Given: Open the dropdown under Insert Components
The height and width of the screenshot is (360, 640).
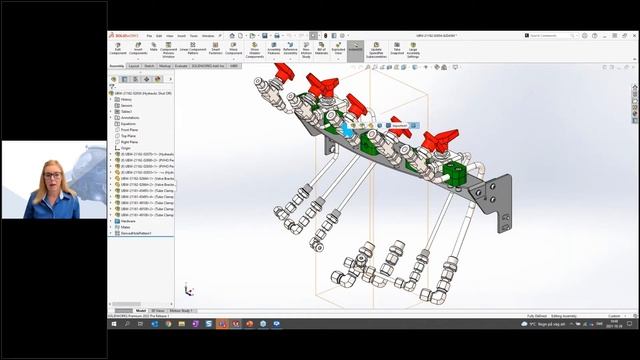Looking at the screenshot, I should pyautogui.click(x=138, y=59).
